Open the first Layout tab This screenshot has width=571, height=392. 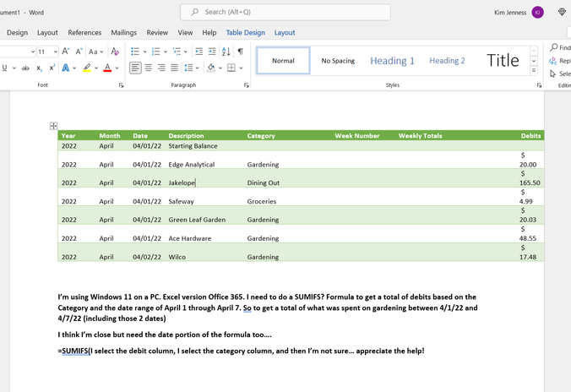click(47, 33)
